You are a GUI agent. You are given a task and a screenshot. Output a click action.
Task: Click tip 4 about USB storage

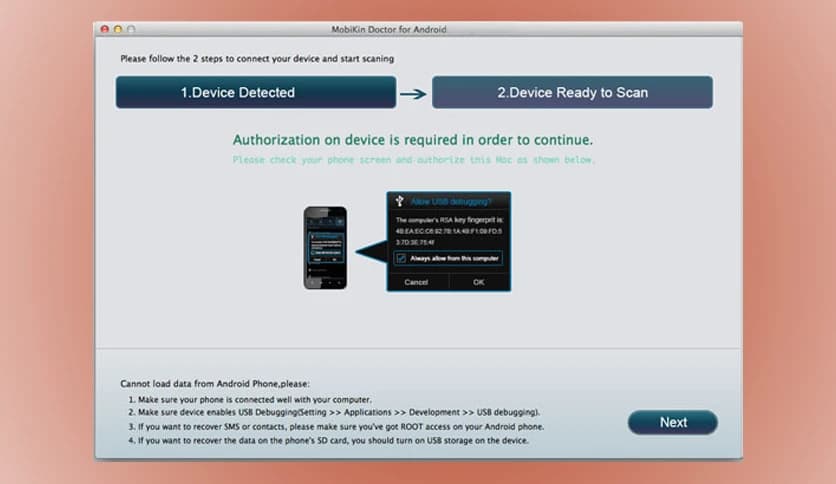(x=328, y=440)
